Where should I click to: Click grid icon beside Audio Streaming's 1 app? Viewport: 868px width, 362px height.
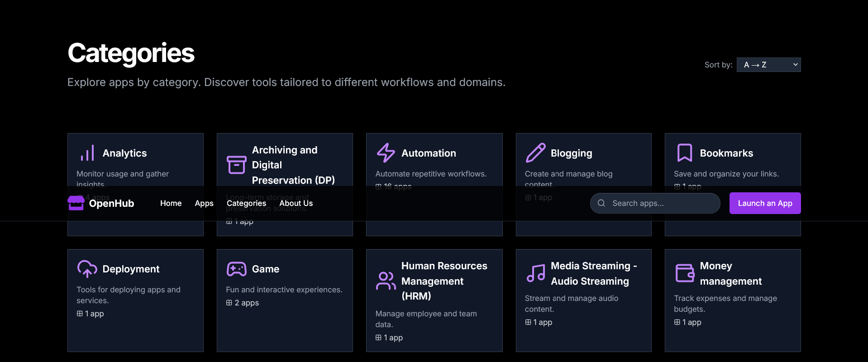(x=528, y=322)
